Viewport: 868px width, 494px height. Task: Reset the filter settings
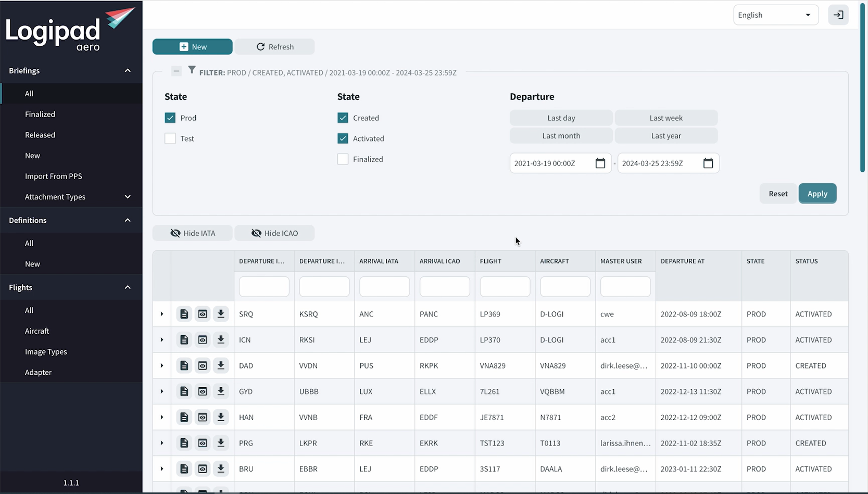[x=778, y=194]
